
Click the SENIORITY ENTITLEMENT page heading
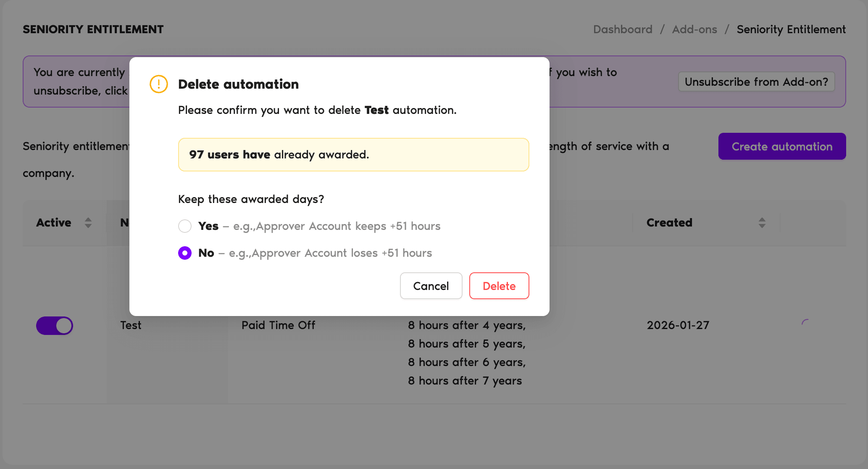(x=93, y=29)
